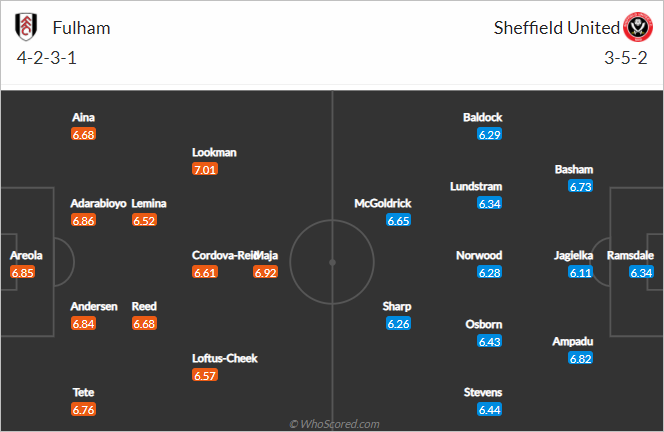Select Areola's 6.85 rating badge
Screen dimensions: 664x432
click(23, 272)
